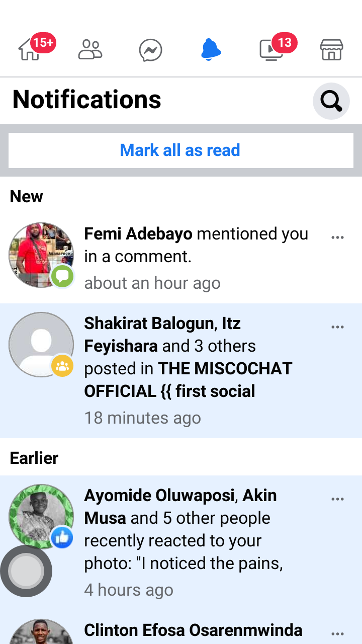The image size is (362, 644).
Task: Open the Marketplace store icon
Action: pos(332,50)
